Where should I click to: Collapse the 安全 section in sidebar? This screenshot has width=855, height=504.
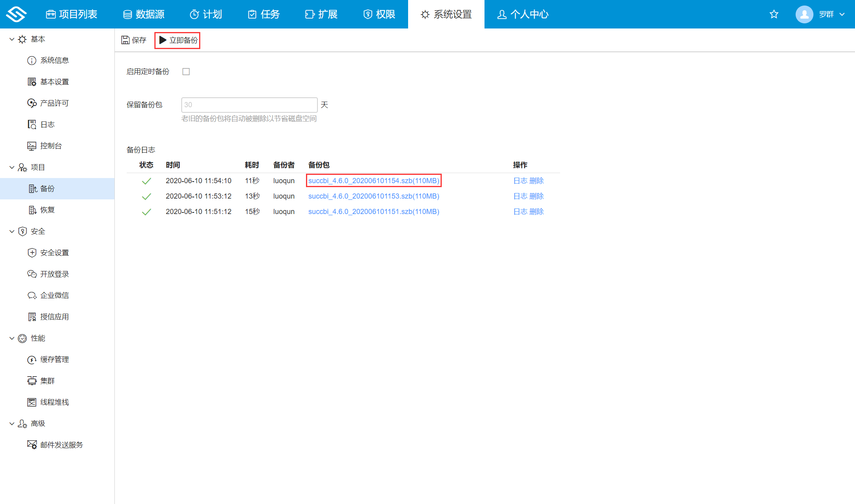coord(12,231)
